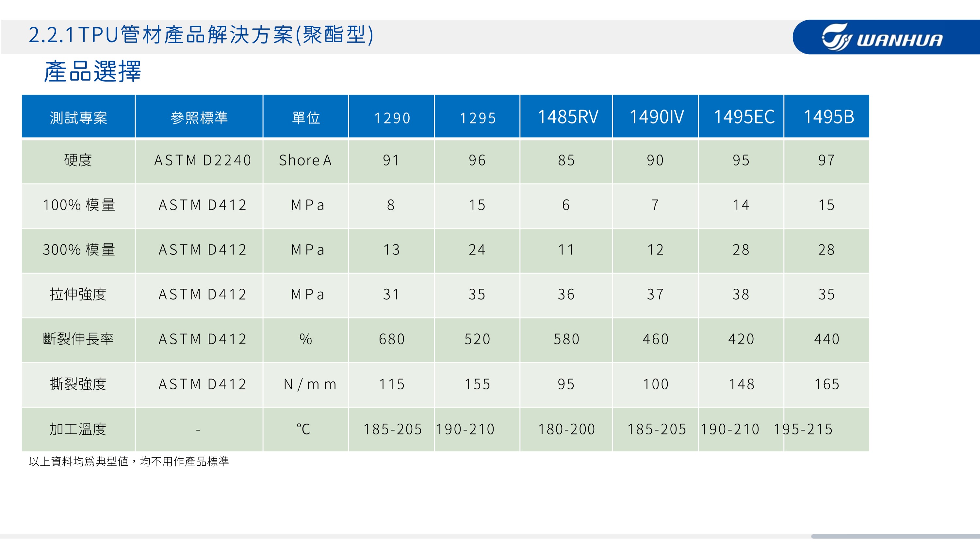Click tear strength value '148'
Screen dimensions: 980x551
pos(742,384)
